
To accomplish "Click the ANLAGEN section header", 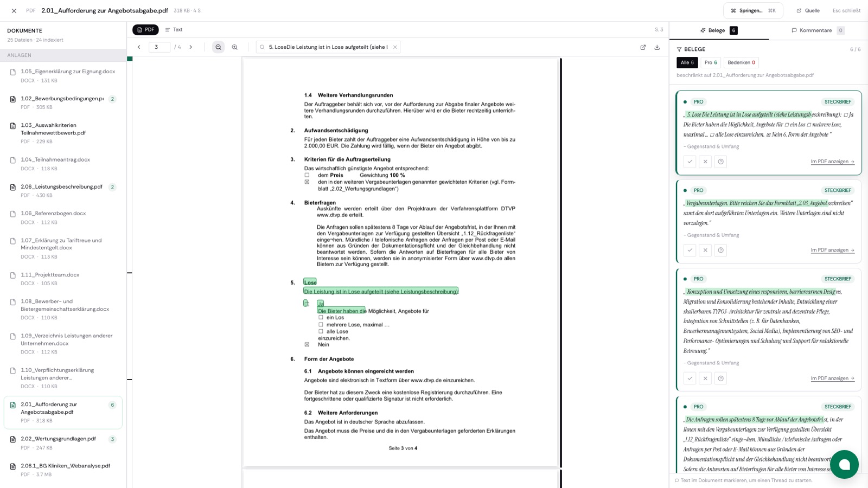I will tap(63, 55).
